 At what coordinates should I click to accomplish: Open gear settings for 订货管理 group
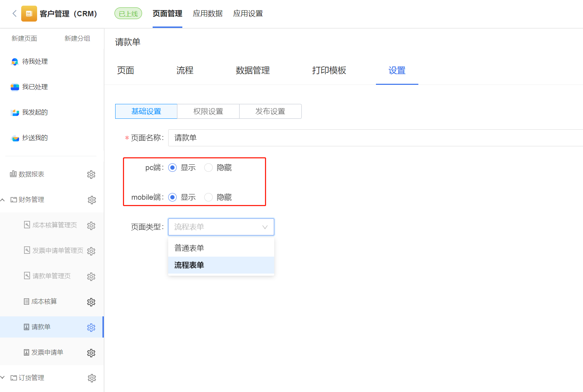92,378
